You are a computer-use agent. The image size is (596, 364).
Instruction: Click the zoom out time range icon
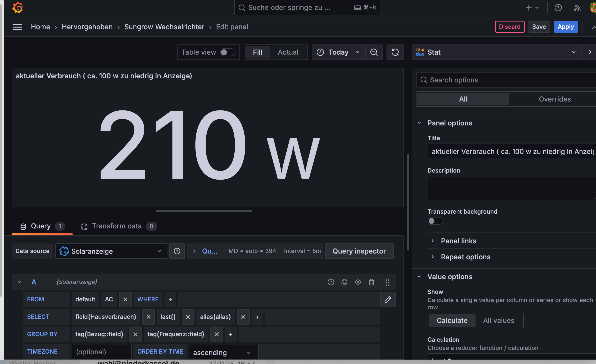(374, 52)
